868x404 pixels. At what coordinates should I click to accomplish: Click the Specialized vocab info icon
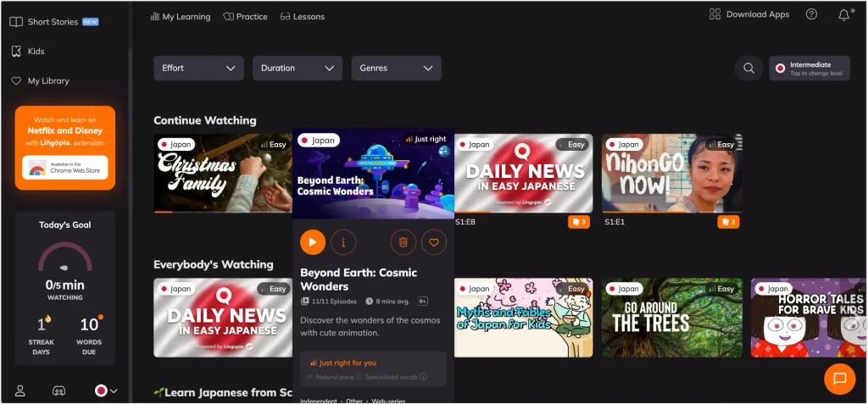pyautogui.click(x=423, y=377)
